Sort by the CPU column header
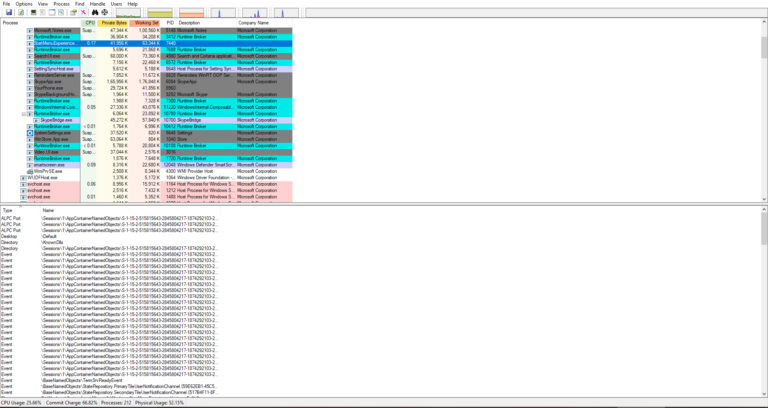The width and height of the screenshot is (768, 408). click(x=89, y=23)
